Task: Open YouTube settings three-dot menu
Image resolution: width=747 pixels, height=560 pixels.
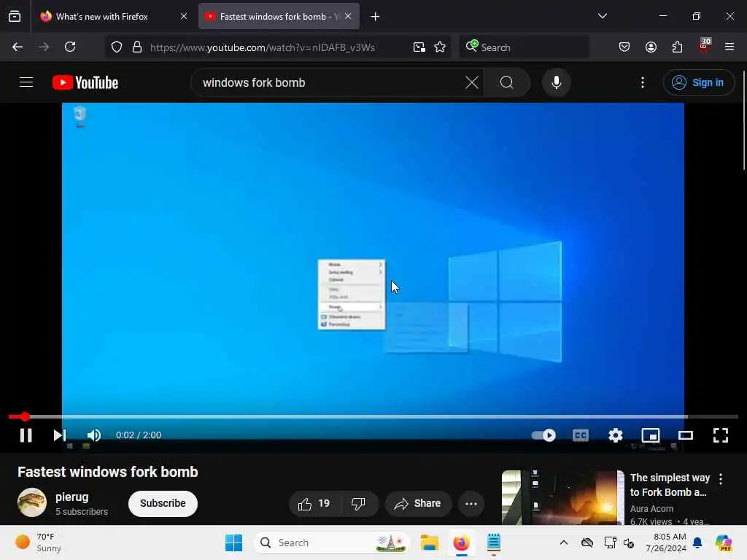Action: [x=643, y=83]
